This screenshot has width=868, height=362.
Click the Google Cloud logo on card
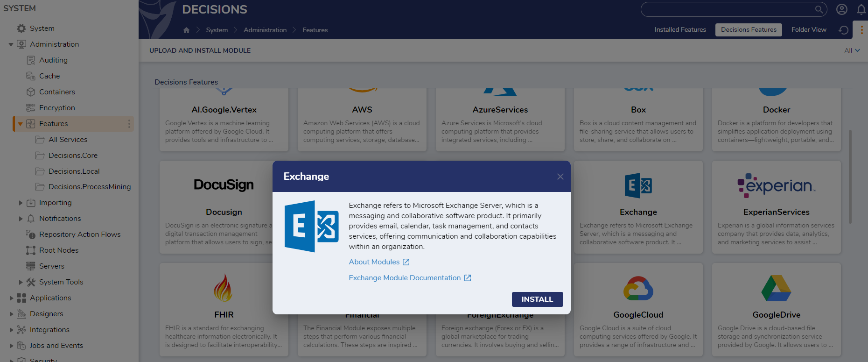638,288
